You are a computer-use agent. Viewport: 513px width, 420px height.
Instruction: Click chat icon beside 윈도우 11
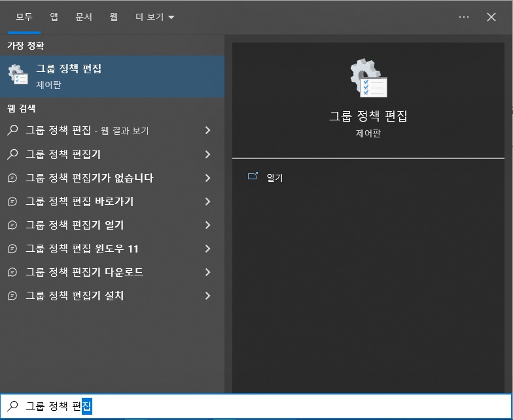12,249
